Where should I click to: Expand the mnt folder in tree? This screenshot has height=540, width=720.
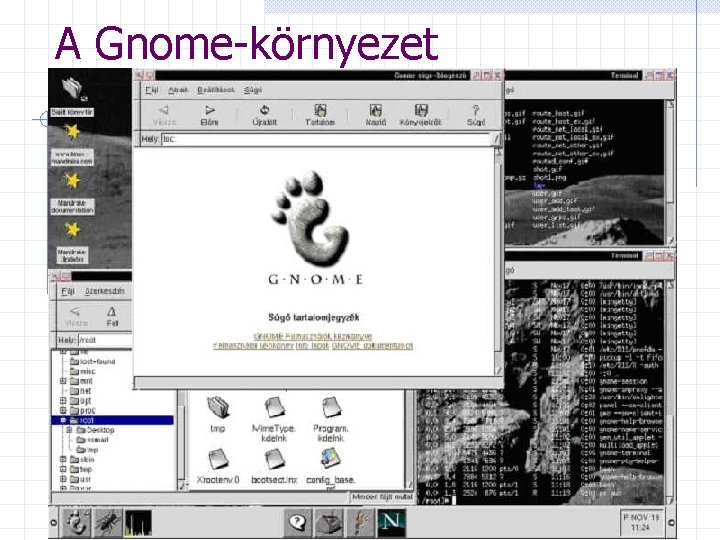point(63,381)
